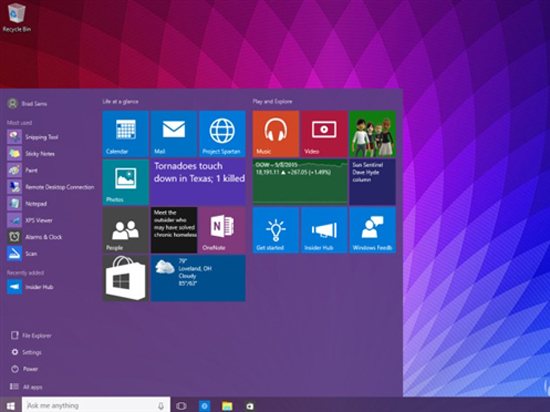Open the Insider Hub megaphone tile
Viewport: 550px width, 412px height.
[324, 230]
